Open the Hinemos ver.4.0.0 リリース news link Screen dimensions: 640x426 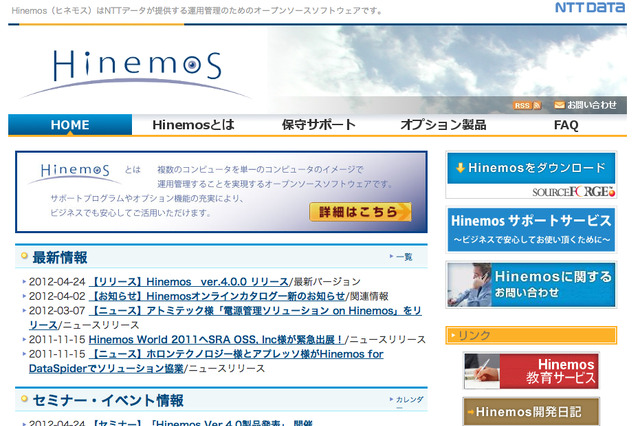189,282
